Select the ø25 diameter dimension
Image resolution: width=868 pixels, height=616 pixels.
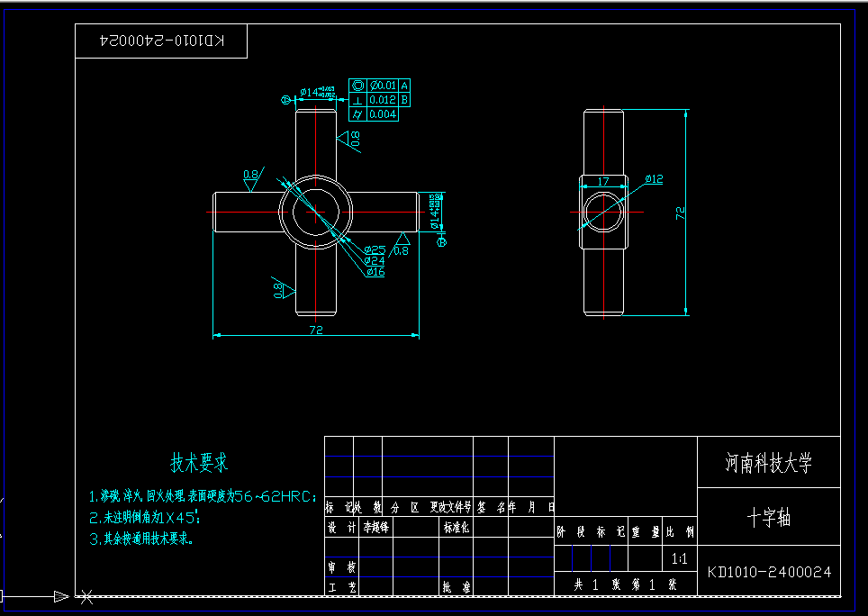(375, 250)
